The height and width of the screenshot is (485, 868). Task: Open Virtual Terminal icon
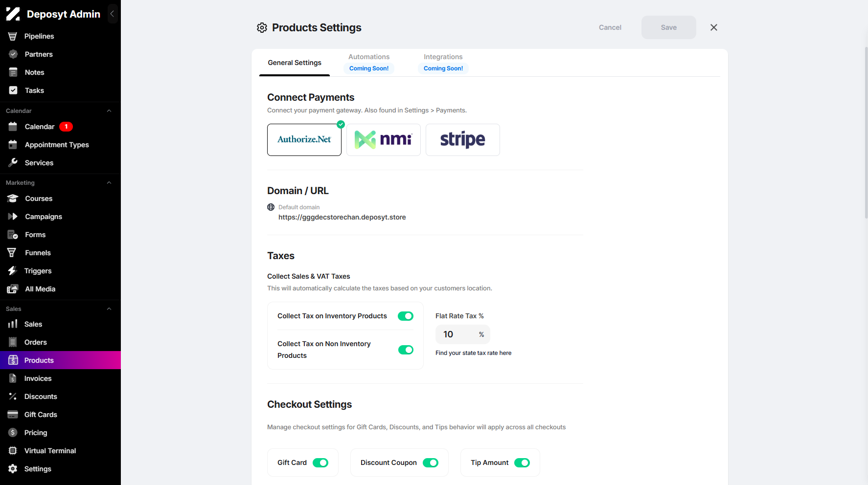click(13, 451)
